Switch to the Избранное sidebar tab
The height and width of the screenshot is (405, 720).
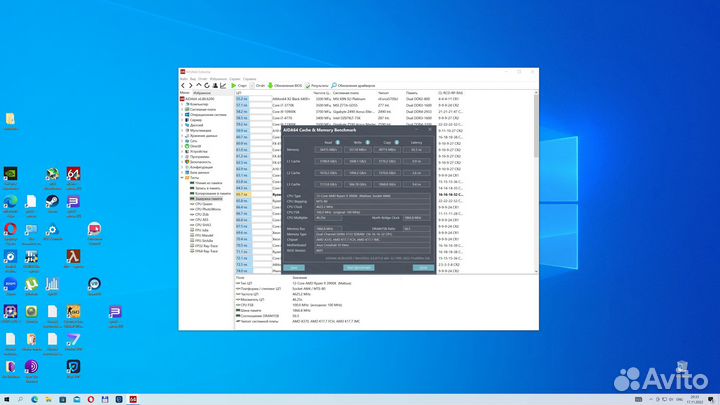[x=202, y=93]
